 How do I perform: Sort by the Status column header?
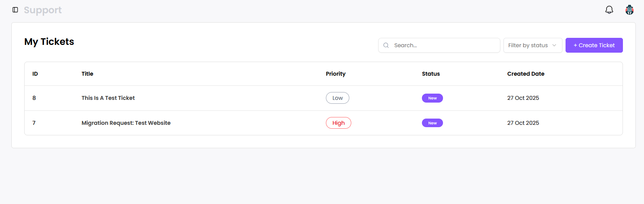click(431, 74)
